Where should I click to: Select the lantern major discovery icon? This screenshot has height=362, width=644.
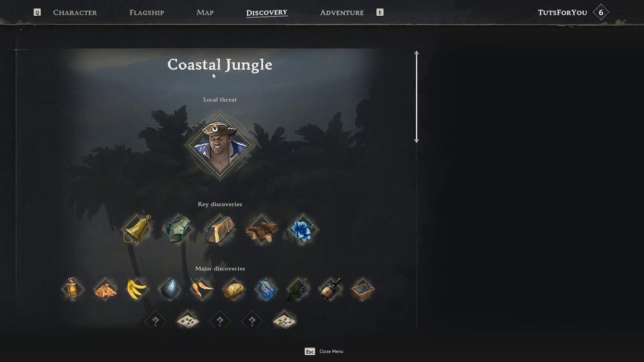point(72,289)
